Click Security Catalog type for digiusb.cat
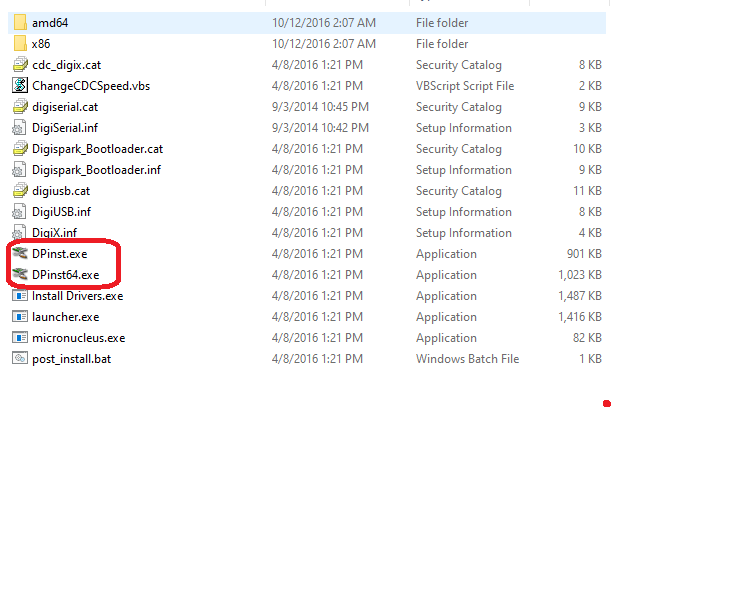 click(x=458, y=191)
